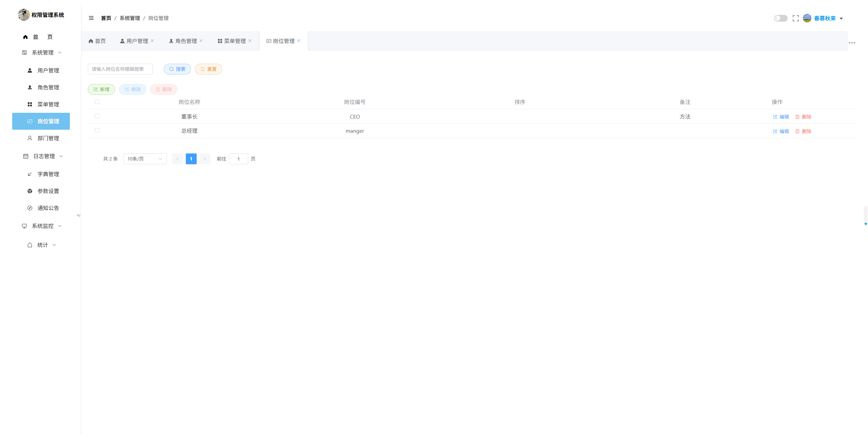Go to previous page arrow in pagination
This screenshot has width=868, height=442.
178,159
